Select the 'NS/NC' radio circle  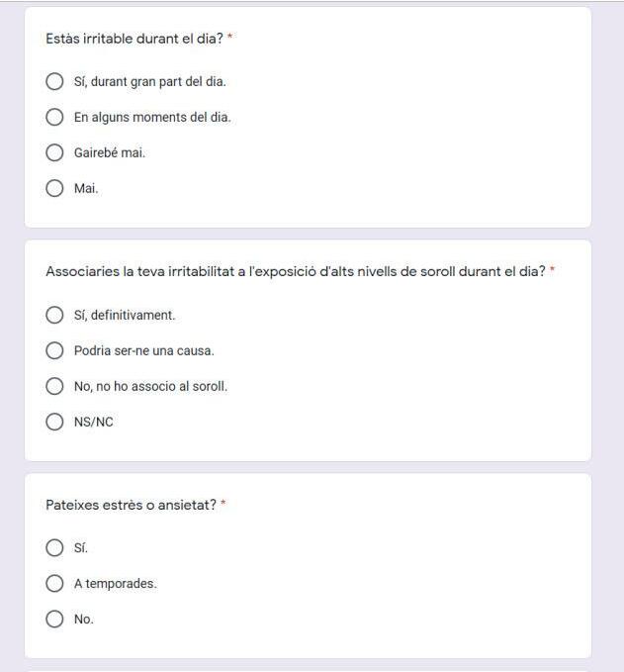tap(55, 422)
